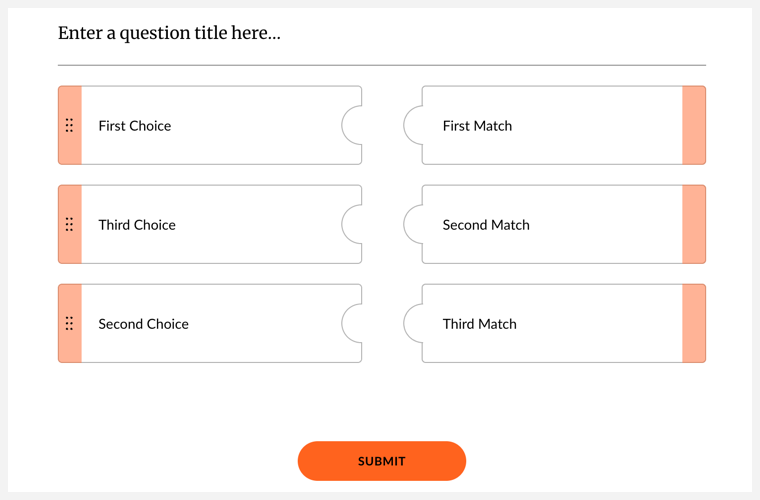
Task: Select the Third Choice text label
Action: (x=137, y=225)
